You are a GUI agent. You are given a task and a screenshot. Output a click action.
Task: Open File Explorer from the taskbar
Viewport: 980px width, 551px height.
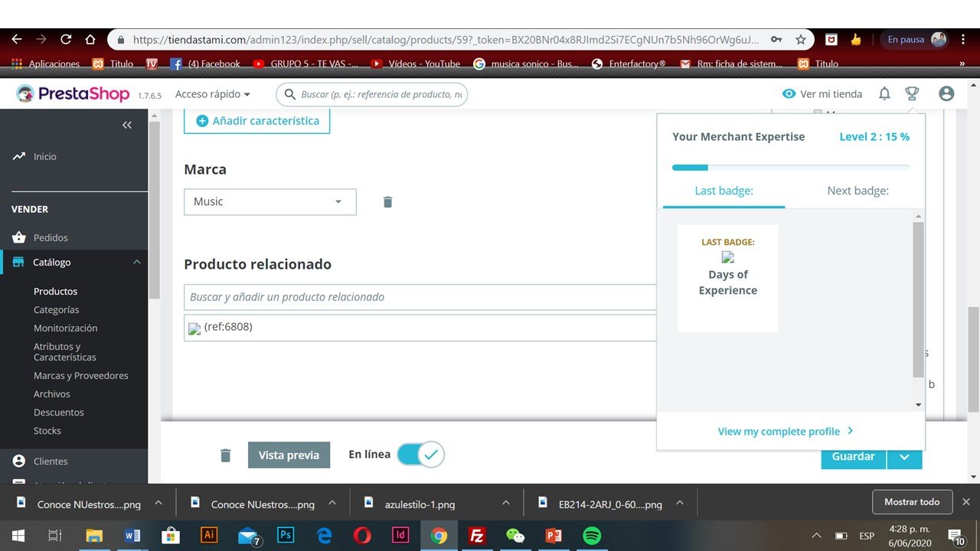[93, 536]
